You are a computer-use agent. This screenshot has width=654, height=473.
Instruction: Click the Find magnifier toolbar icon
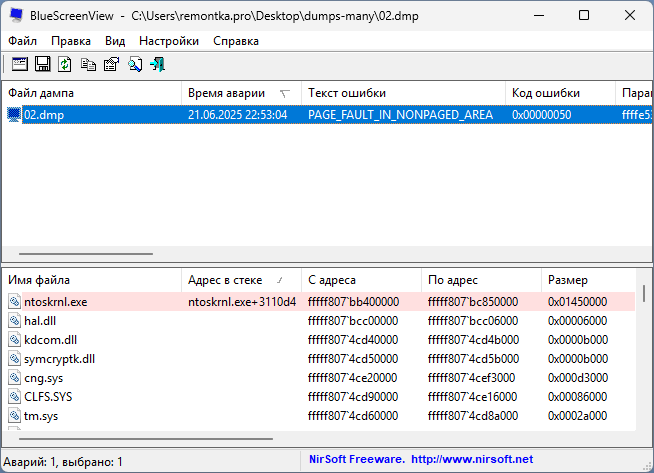point(135,64)
